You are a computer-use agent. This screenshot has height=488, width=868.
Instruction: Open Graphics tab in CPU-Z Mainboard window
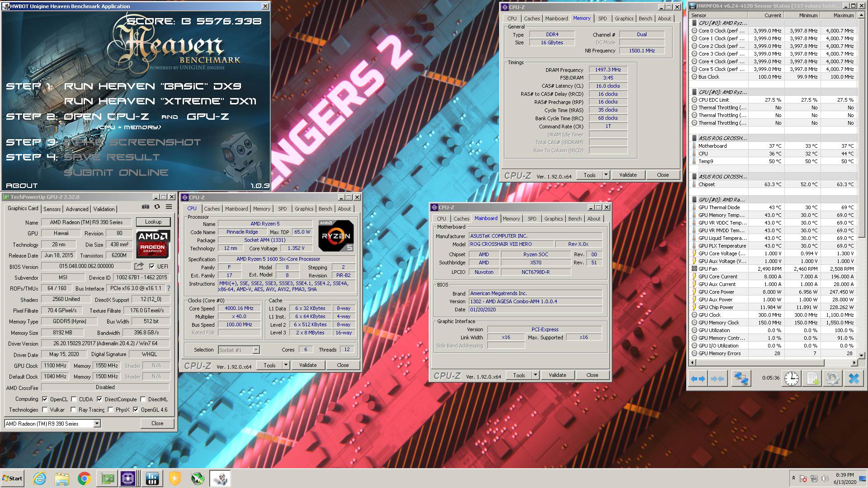[x=553, y=219]
